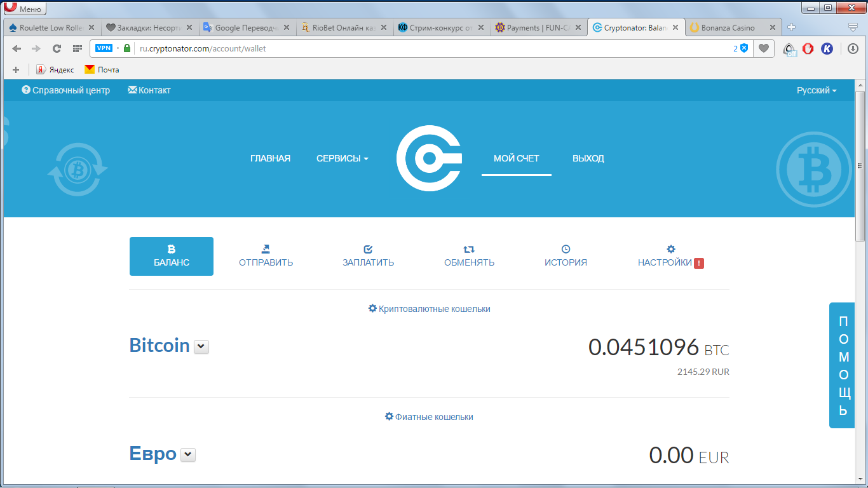
Task: Close the Google Переводчик tab
Action: pos(287,28)
